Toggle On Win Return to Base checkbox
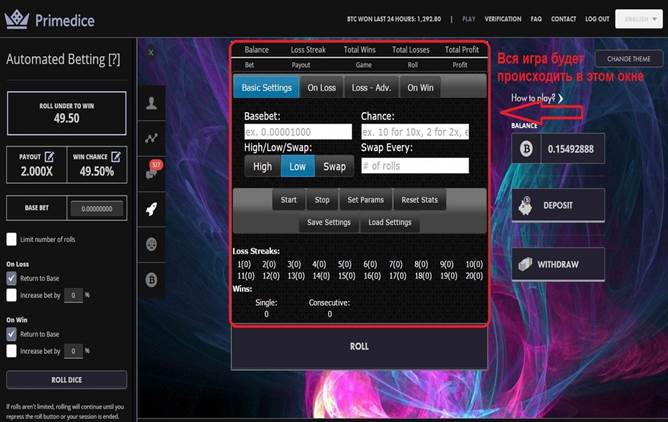668x422 pixels. pos(12,334)
